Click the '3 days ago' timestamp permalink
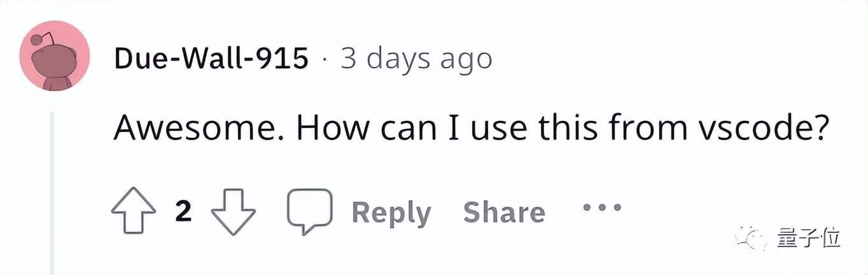Viewport: 868px width, 275px height. pyautogui.click(x=417, y=59)
